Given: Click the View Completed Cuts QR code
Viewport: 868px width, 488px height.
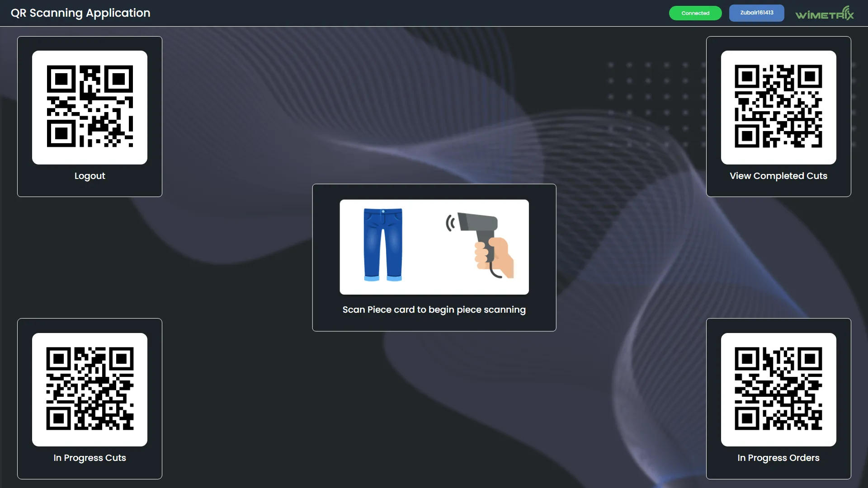Looking at the screenshot, I should pos(778,107).
